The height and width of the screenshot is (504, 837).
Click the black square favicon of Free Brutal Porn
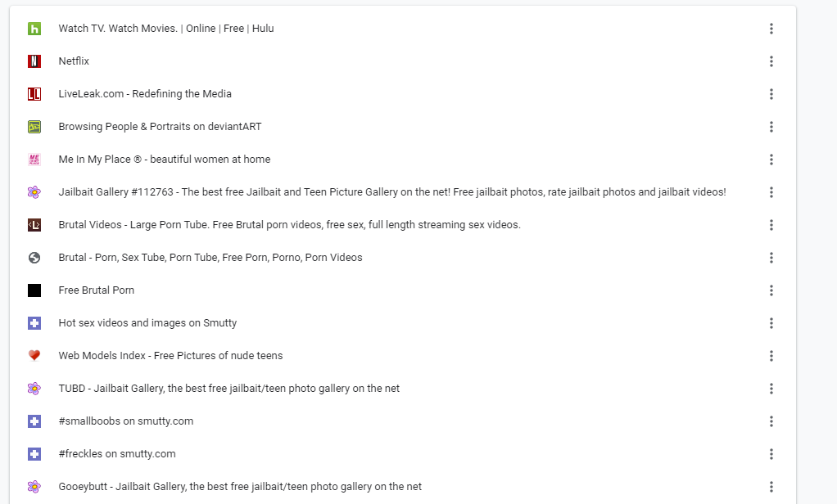[x=34, y=290]
